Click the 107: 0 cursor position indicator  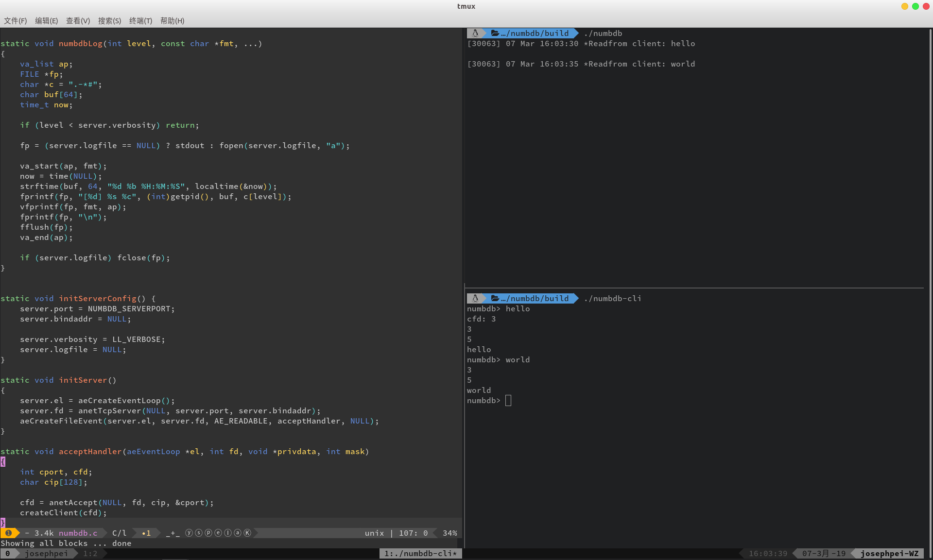(414, 533)
